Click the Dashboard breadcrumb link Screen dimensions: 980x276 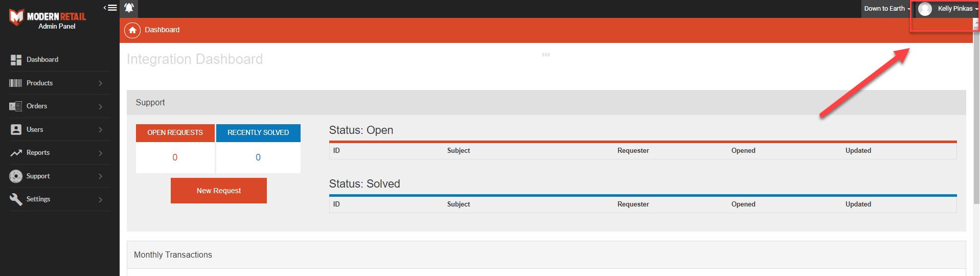[x=162, y=30]
